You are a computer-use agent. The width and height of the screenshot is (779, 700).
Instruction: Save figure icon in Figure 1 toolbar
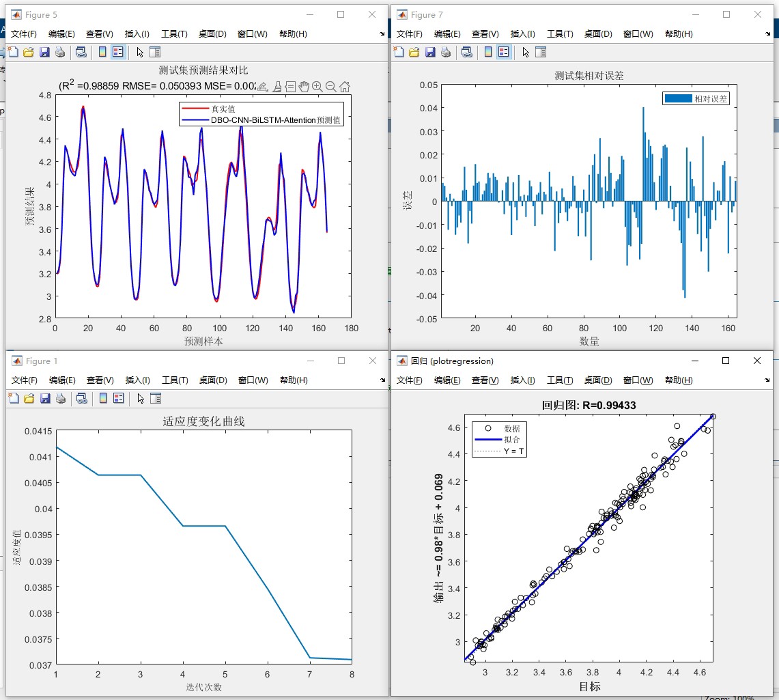44,398
